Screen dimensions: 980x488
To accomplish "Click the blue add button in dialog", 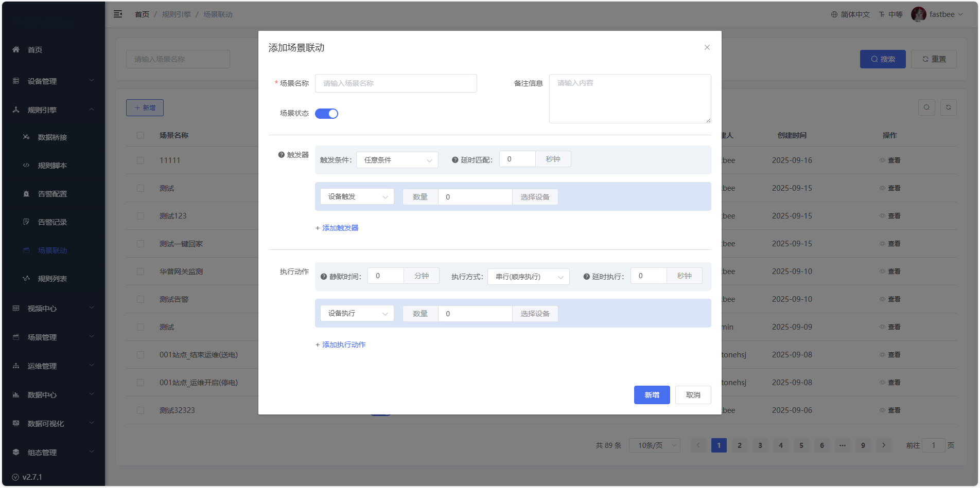I will click(x=652, y=395).
